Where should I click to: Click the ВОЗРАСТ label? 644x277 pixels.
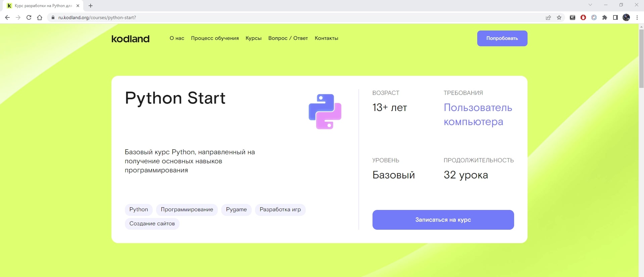[386, 93]
